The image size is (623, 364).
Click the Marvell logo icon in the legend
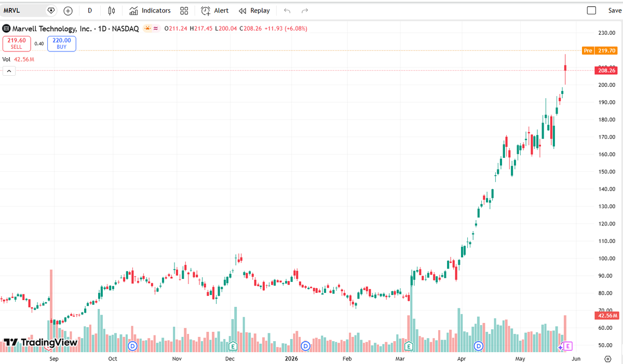click(6, 29)
